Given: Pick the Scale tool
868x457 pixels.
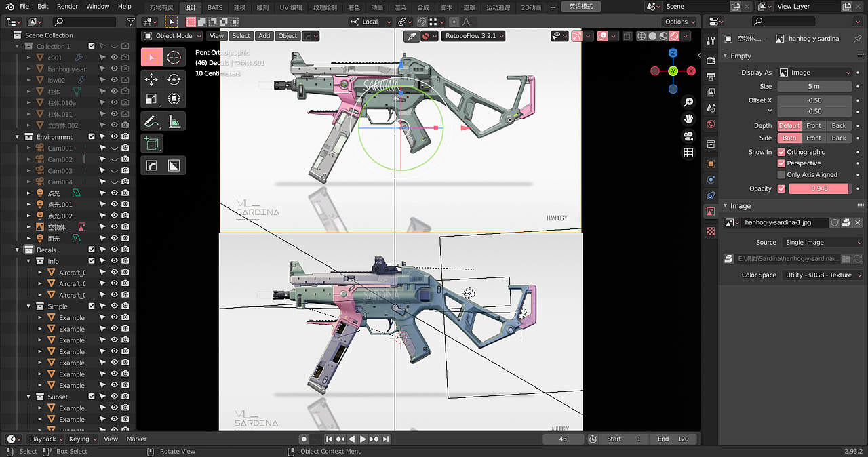Looking at the screenshot, I should point(151,99).
